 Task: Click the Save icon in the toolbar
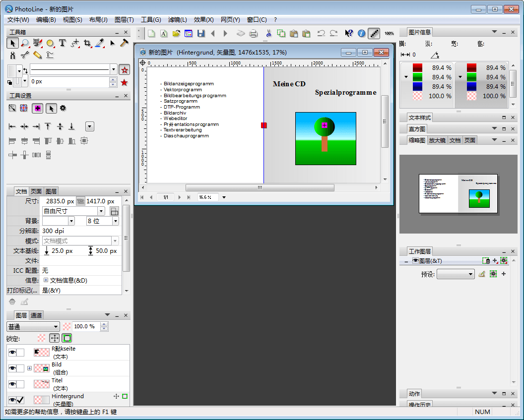pos(201,33)
